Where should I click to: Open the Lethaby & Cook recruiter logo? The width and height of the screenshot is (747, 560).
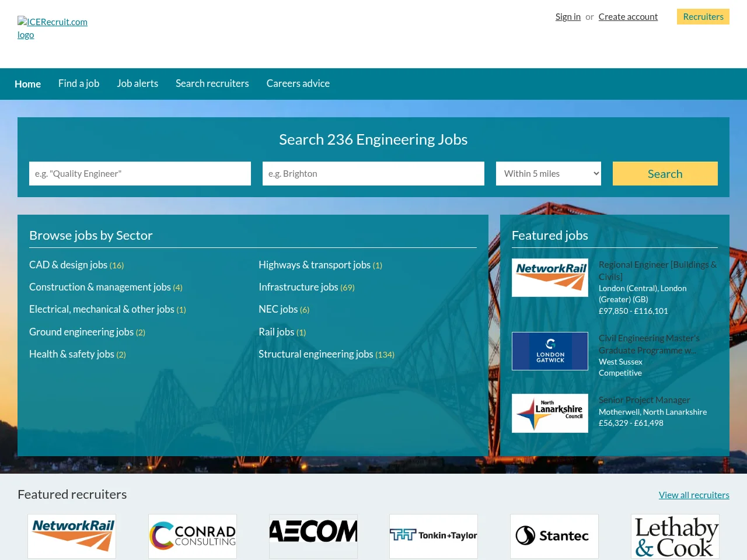(675, 536)
